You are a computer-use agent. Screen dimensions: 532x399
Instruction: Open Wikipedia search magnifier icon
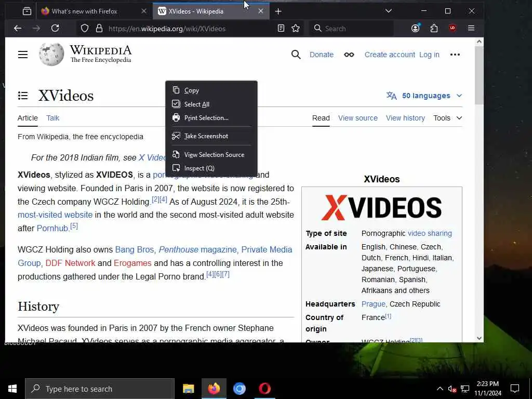(x=296, y=55)
